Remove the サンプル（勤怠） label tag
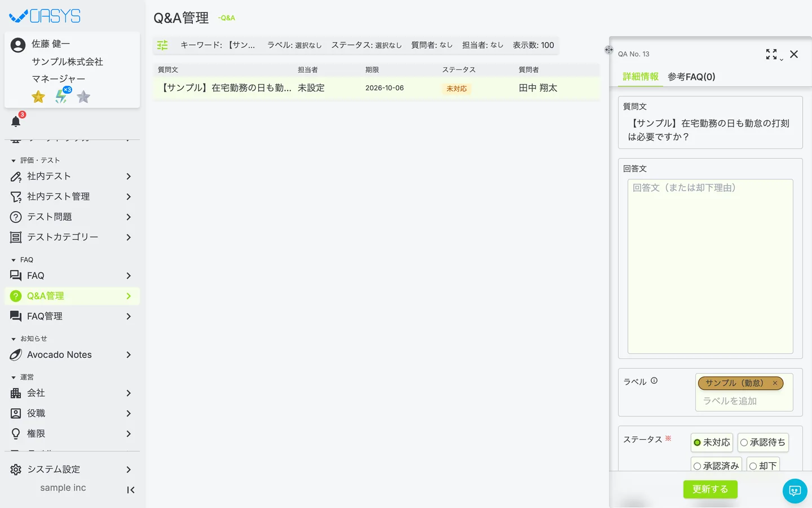The image size is (812, 508). [x=775, y=383]
